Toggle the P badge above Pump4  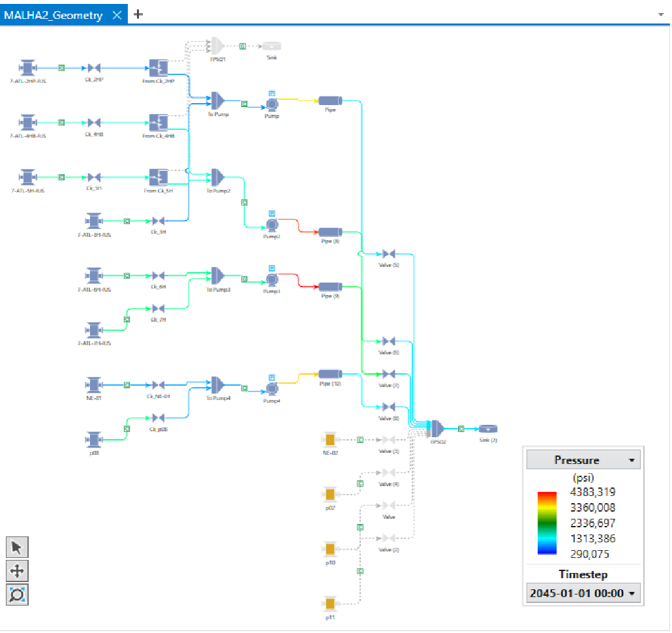(x=271, y=377)
